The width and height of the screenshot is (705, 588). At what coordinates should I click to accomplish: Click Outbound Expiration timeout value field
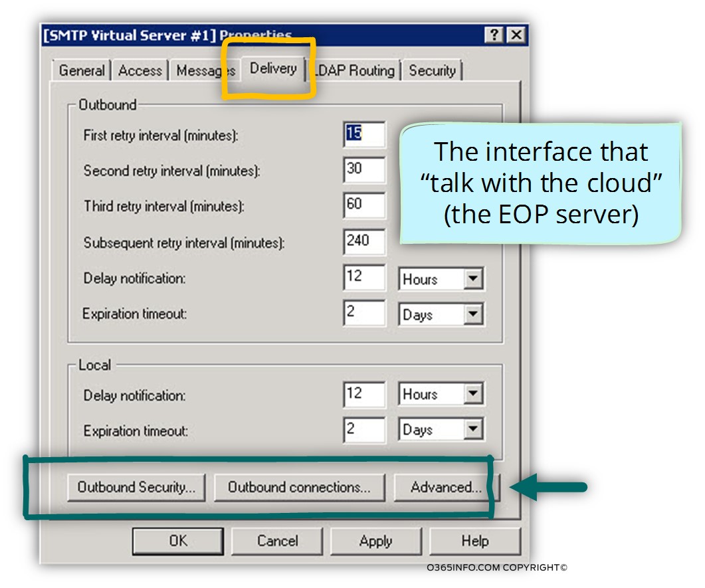[364, 312]
